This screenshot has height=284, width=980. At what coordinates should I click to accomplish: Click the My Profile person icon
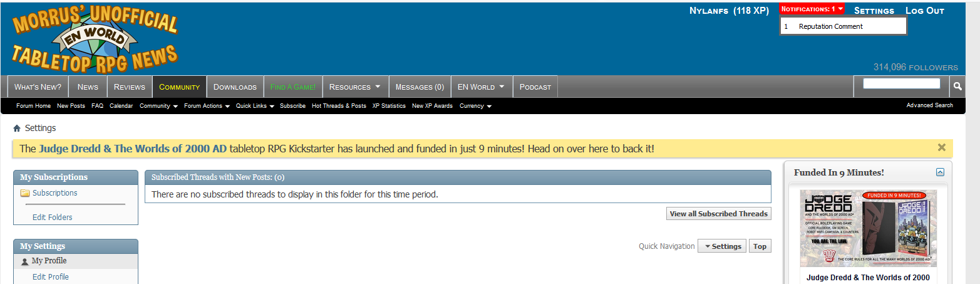pos(25,261)
